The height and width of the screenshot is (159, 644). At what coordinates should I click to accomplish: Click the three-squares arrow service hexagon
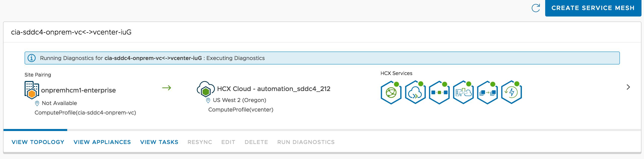pyautogui.click(x=439, y=93)
